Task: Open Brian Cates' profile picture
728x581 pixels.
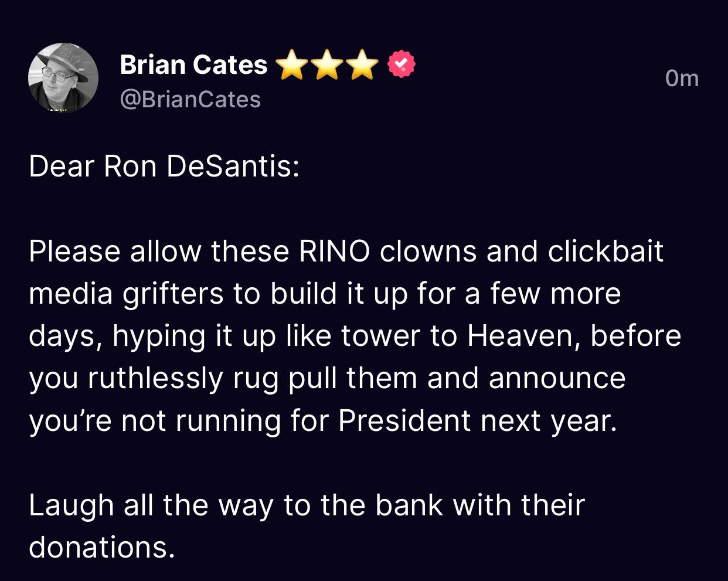Action: (x=63, y=78)
